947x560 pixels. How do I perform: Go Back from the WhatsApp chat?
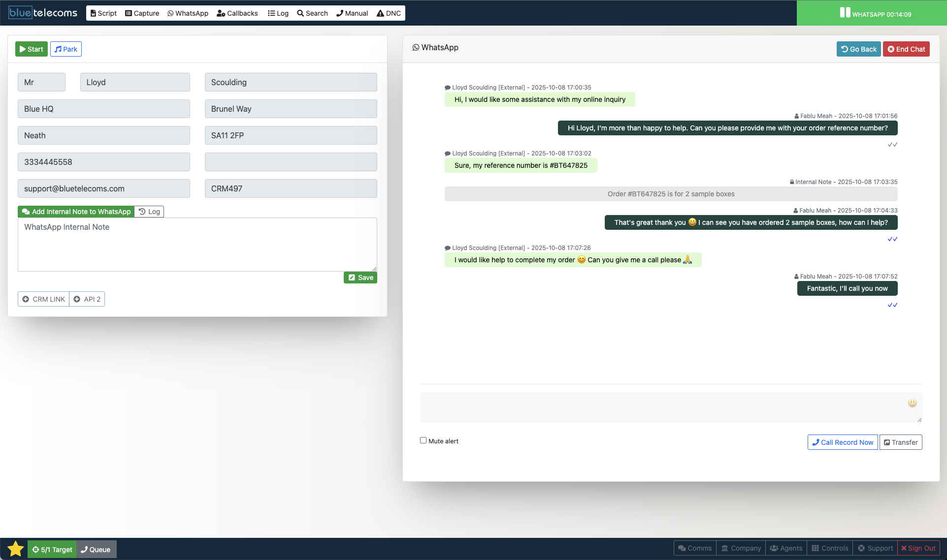click(x=858, y=49)
